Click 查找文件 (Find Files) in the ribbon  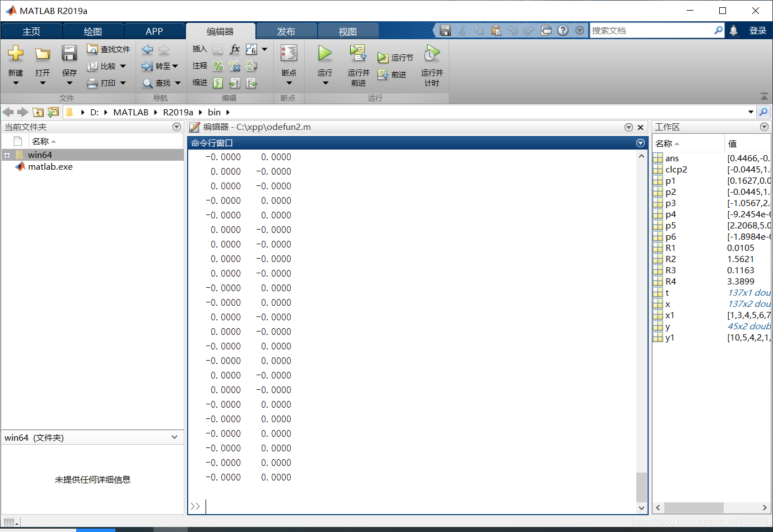(x=109, y=49)
